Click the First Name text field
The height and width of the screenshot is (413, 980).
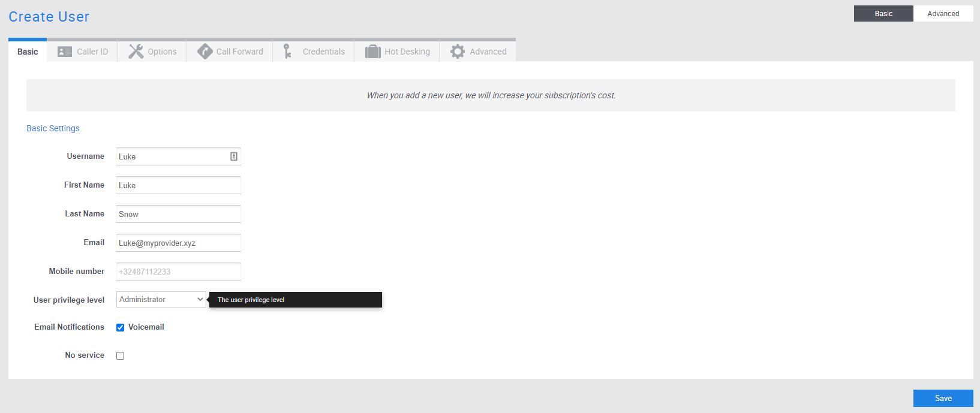[x=178, y=185]
